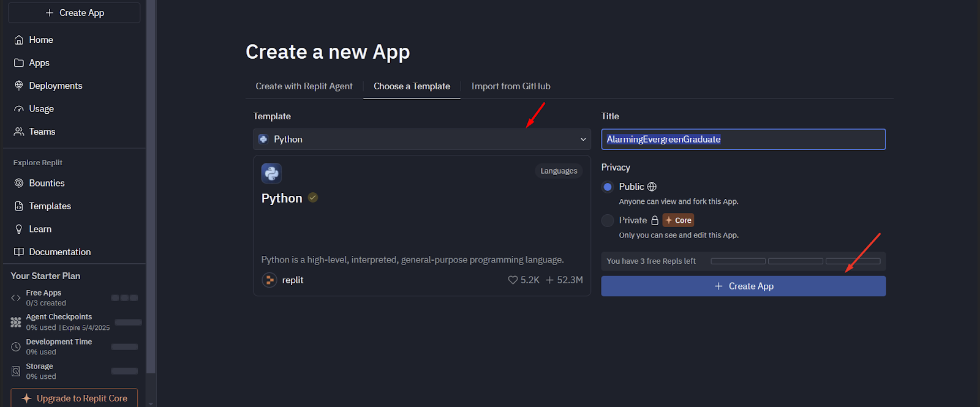Click the Your Starter Plan heading
The image size is (980, 407).
click(45, 276)
